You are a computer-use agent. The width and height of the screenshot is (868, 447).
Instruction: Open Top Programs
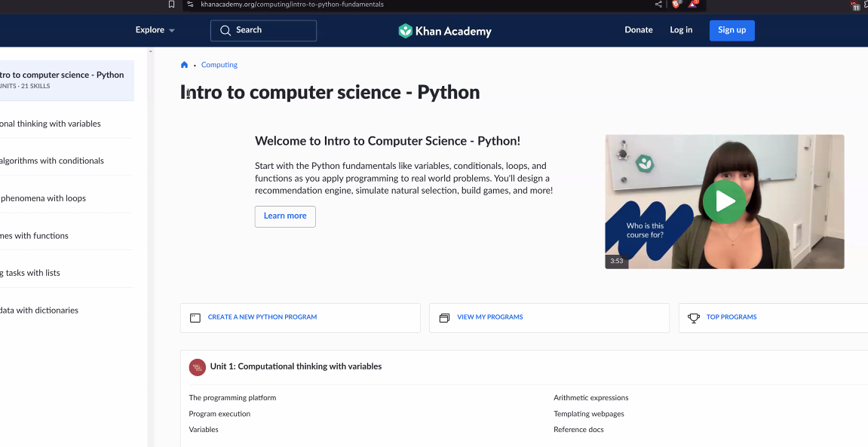pyautogui.click(x=732, y=317)
